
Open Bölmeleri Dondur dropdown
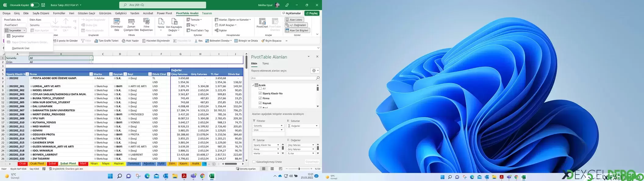tap(218, 41)
